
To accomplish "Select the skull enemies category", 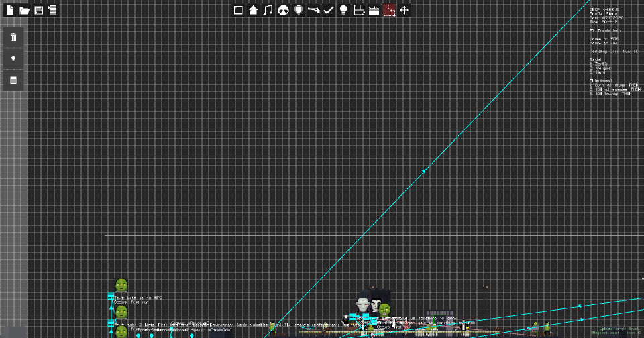I will click(283, 10).
